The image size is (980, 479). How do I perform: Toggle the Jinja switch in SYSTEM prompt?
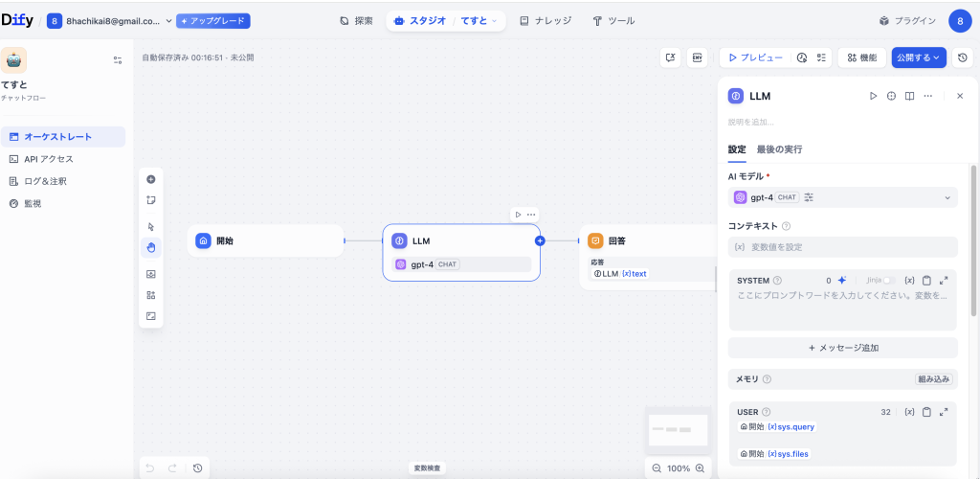pyautogui.click(x=890, y=281)
